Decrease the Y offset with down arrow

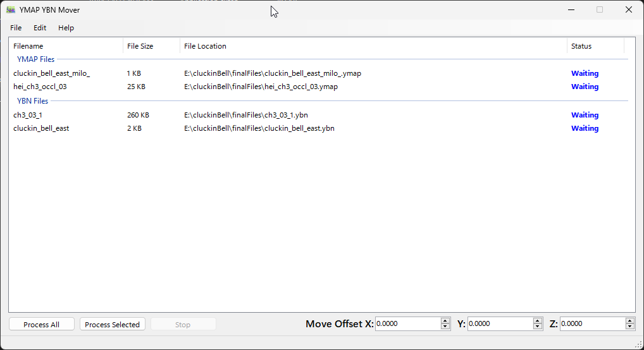538,327
